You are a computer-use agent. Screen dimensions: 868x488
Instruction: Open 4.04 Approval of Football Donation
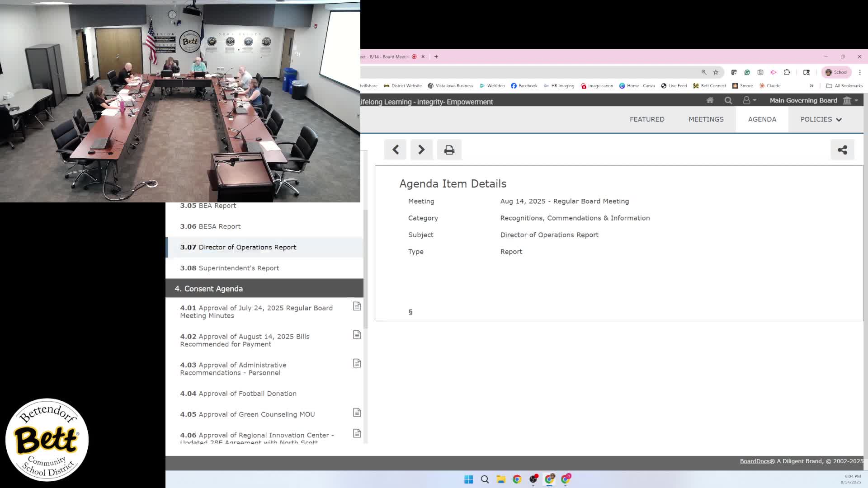(238, 394)
